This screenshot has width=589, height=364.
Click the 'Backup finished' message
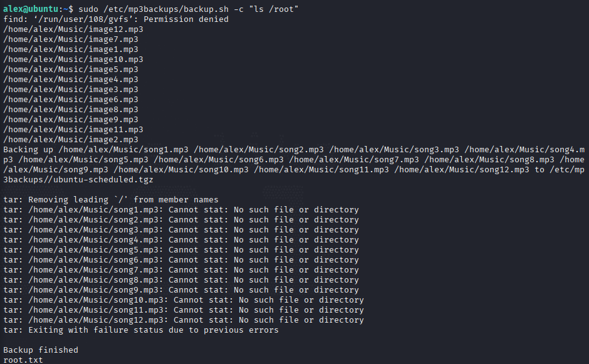tap(41, 350)
